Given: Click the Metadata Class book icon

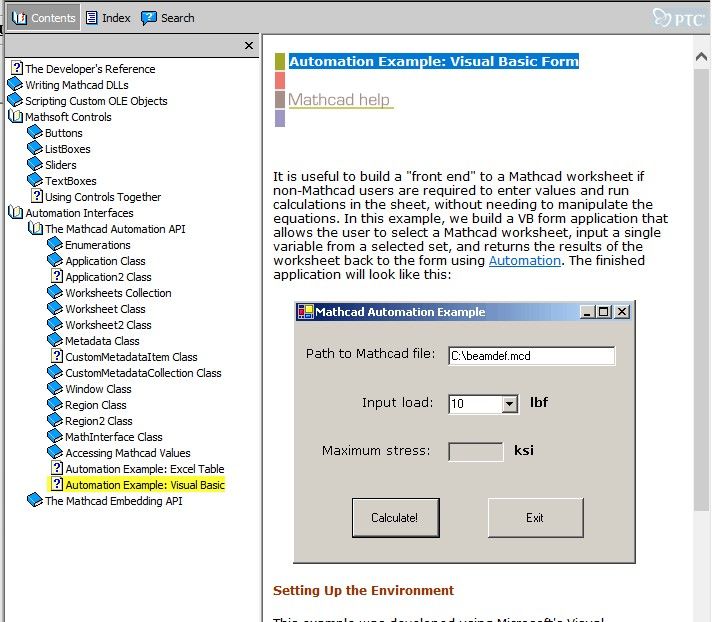Looking at the screenshot, I should [x=55, y=340].
